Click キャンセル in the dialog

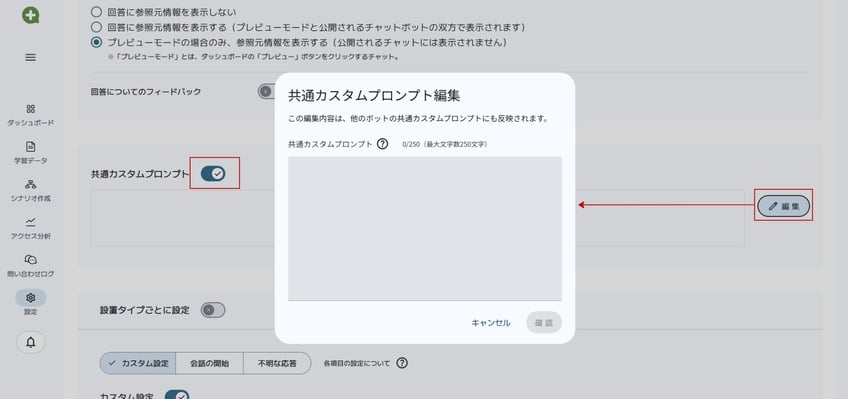[x=491, y=323]
